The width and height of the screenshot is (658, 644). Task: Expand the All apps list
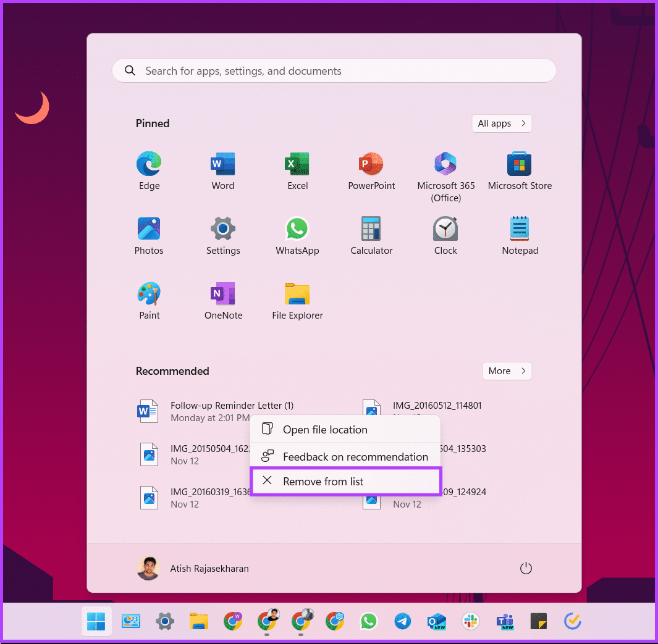502,123
